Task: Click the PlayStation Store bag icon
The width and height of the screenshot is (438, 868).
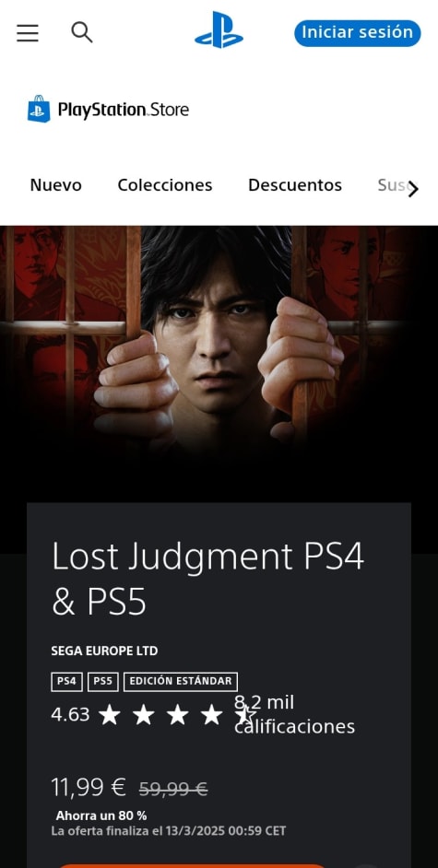Action: pos(39,109)
